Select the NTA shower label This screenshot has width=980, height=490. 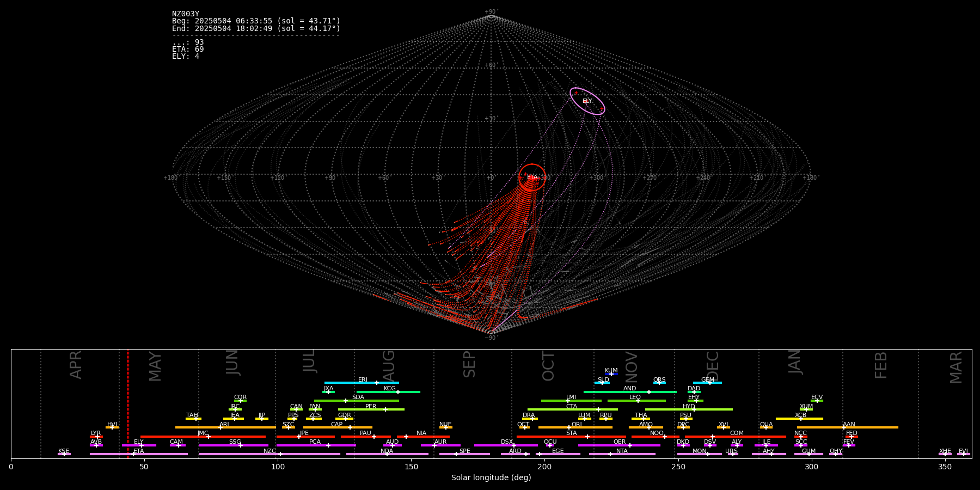click(x=622, y=451)
